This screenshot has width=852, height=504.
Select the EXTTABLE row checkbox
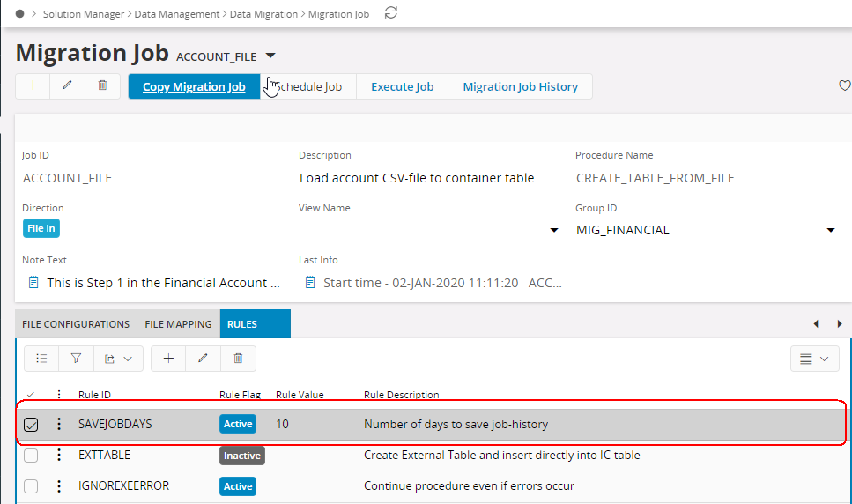pos(31,456)
